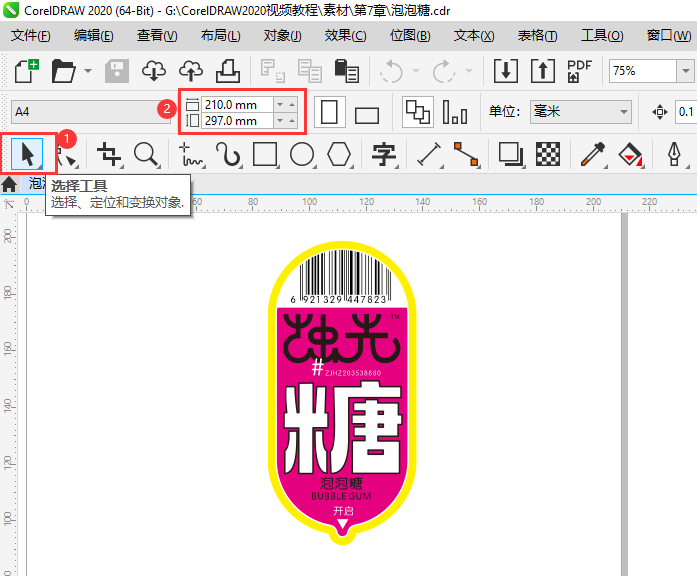
Task: Decrease page width with down stepper
Action: [x=280, y=105]
